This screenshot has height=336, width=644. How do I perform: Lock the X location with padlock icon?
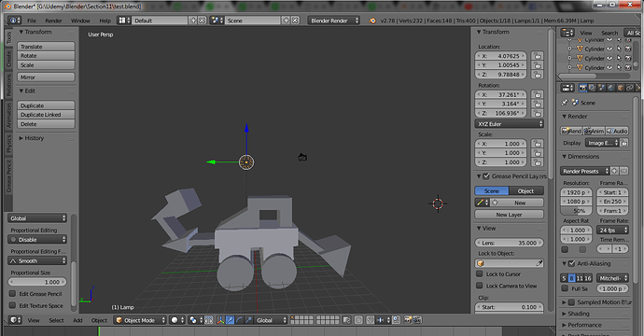tap(538, 56)
